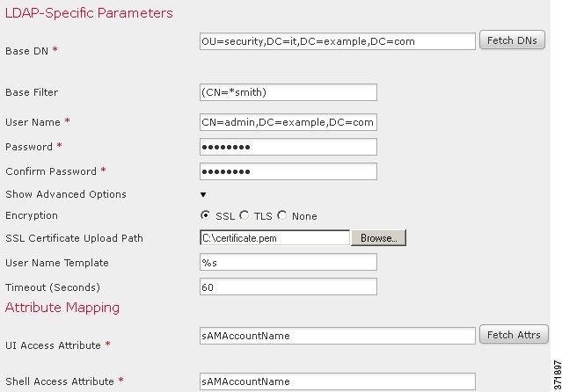Open Browse for SSL certificate
Screen dimensions: 562x392
378,238
